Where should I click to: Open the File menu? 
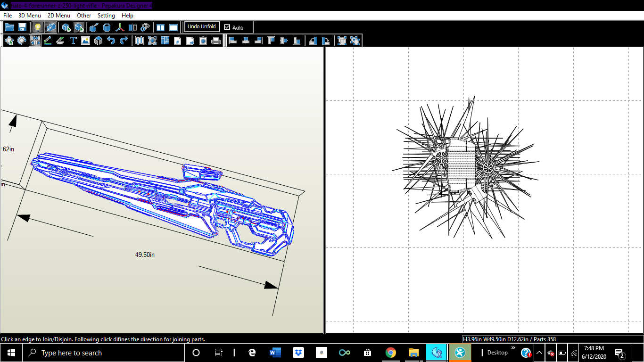[x=8, y=16]
